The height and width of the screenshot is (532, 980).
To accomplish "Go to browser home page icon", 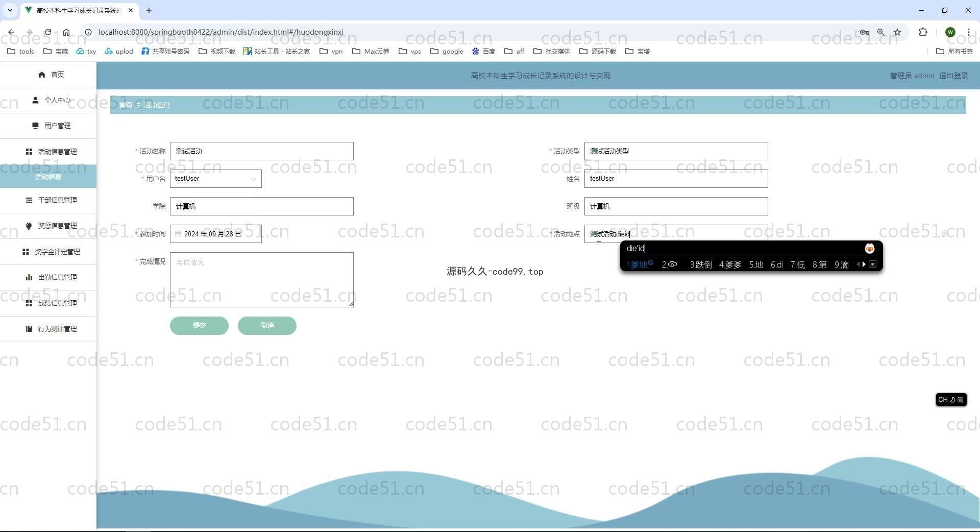I will pyautogui.click(x=66, y=32).
